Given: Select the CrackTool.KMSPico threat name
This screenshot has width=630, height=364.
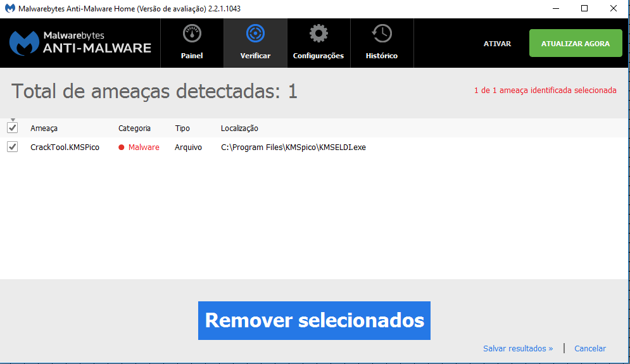Looking at the screenshot, I should click(65, 147).
